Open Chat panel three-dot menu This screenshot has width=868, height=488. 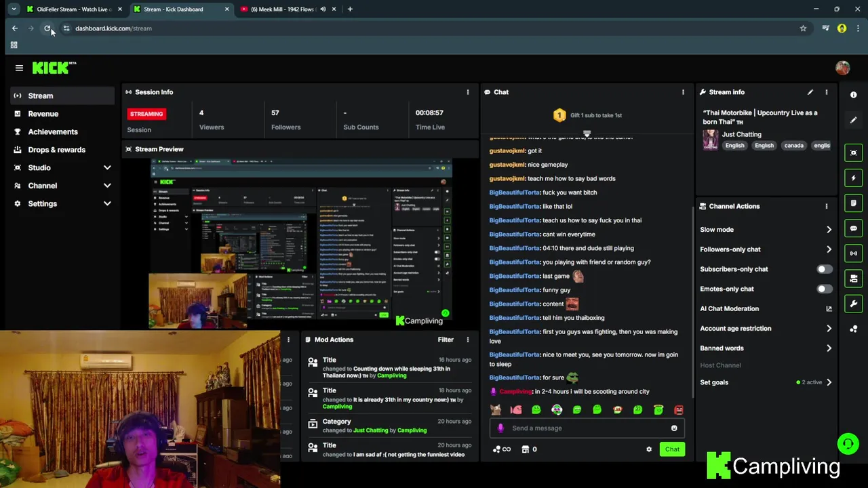tap(683, 92)
